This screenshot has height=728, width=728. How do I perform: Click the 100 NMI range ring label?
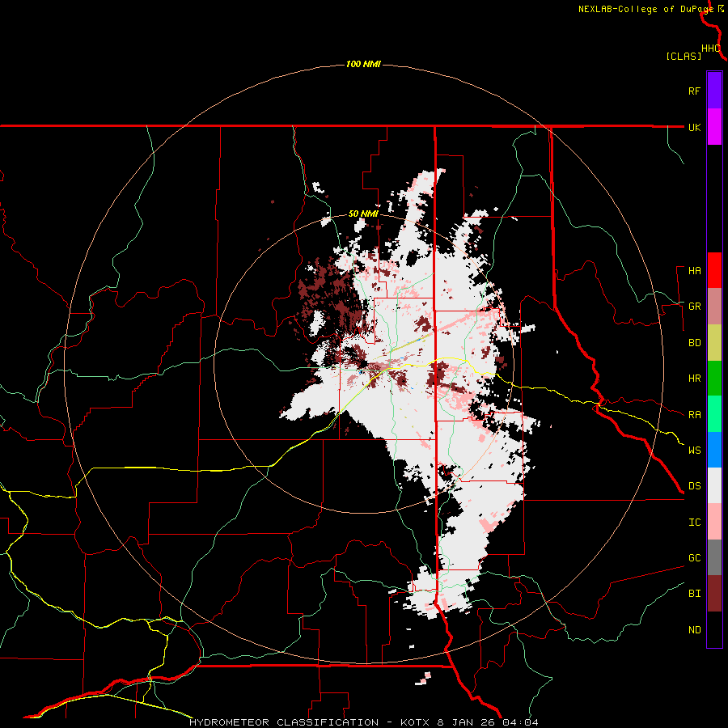363,64
